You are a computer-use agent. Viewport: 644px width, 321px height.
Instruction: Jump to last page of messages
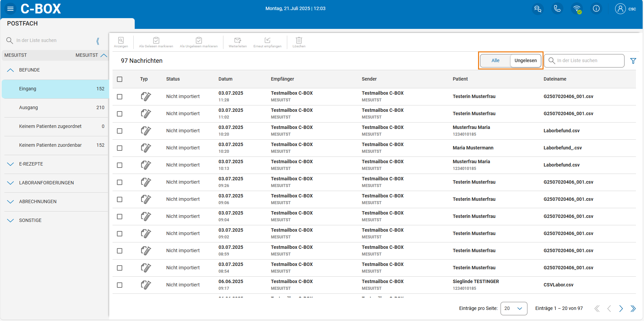[633, 309]
